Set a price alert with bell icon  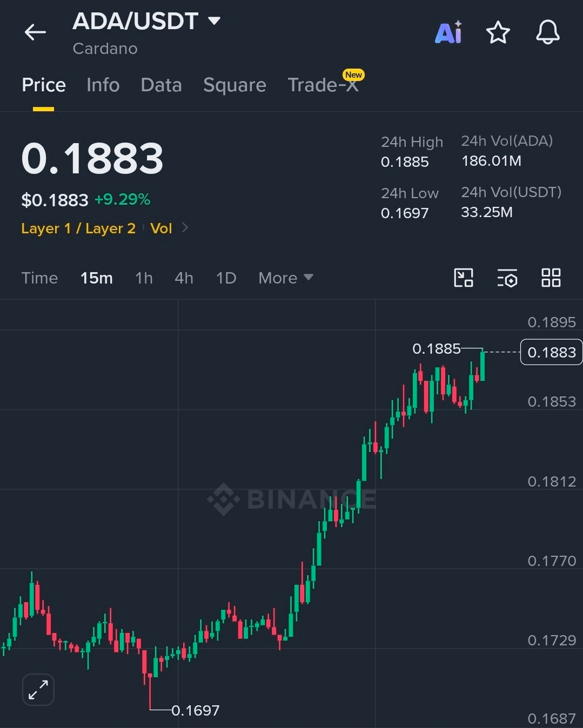tap(547, 32)
